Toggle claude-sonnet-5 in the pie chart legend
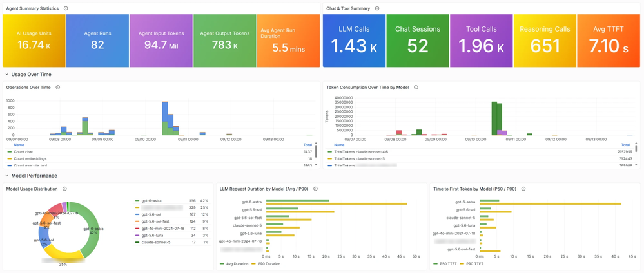This screenshot has width=644, height=273. (155, 243)
